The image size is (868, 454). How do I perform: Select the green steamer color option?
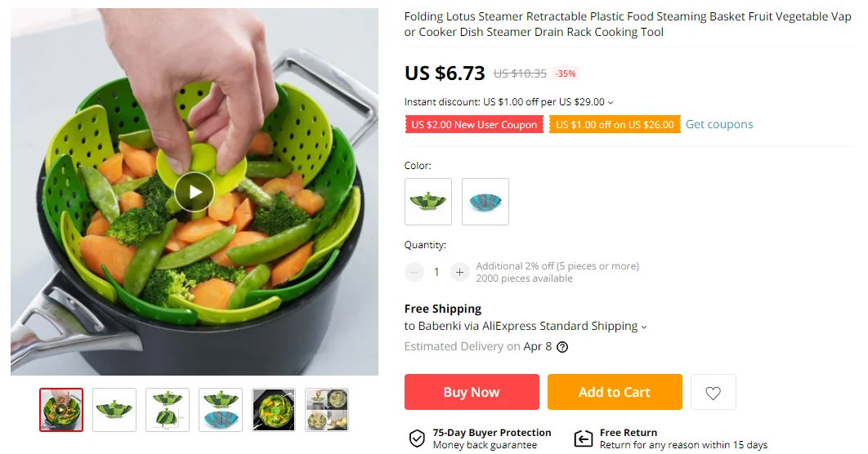pyautogui.click(x=428, y=202)
